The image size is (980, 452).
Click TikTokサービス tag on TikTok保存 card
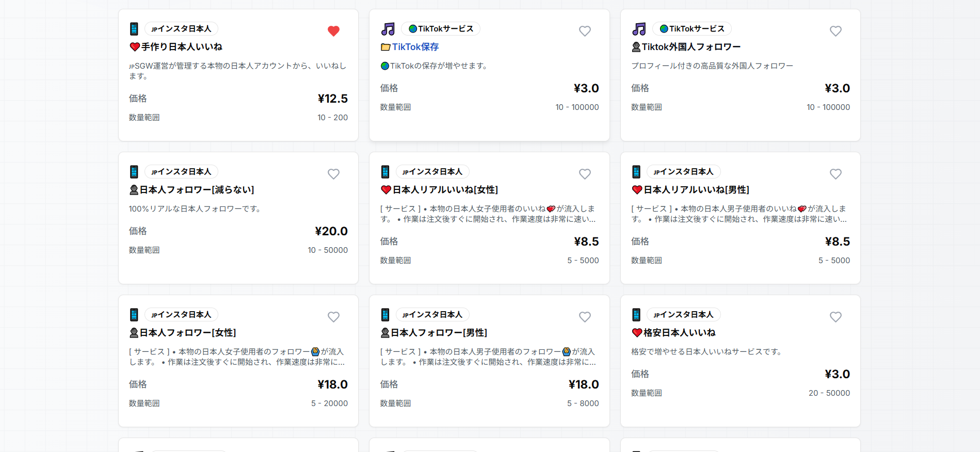pos(441,29)
